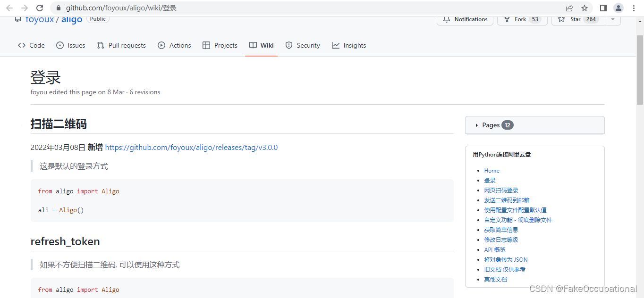This screenshot has height=298, width=644.
Task: Go back with the browser back arrow
Action: click(x=9, y=8)
